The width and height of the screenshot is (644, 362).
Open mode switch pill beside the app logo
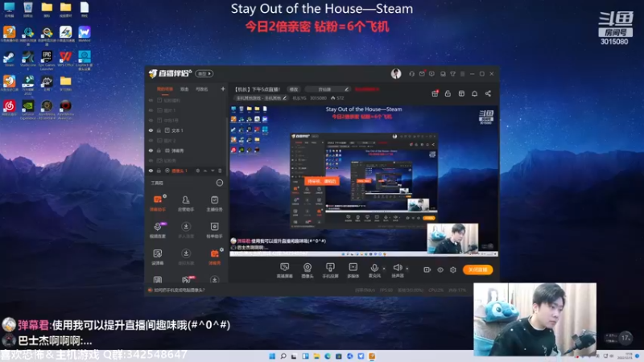pos(204,74)
